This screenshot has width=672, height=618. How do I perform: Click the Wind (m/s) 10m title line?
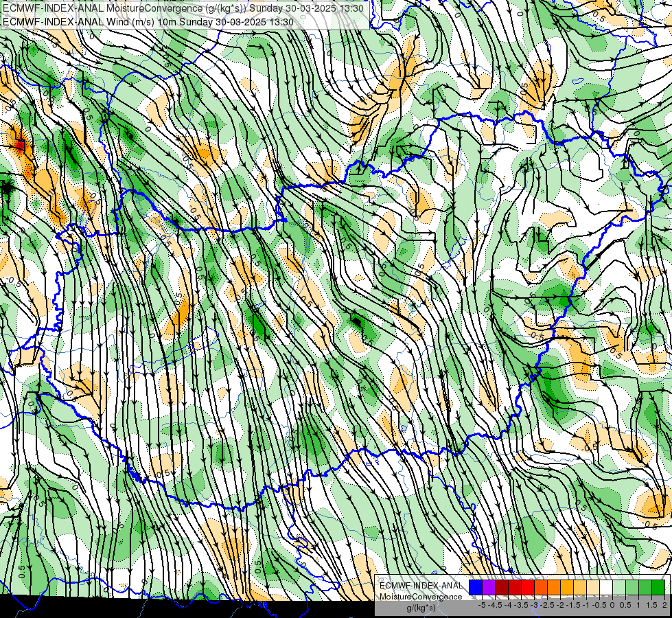coord(148,22)
